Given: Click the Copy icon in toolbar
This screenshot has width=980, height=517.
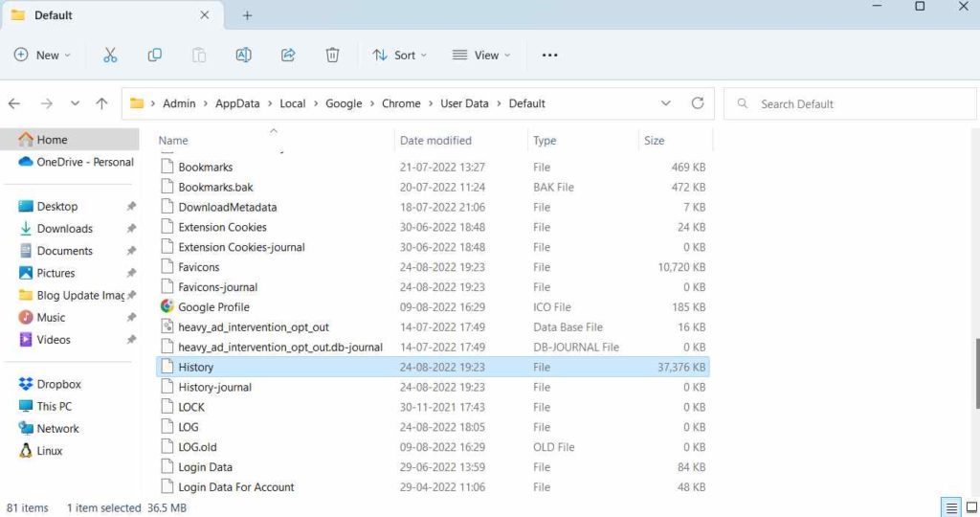Looking at the screenshot, I should 154,55.
